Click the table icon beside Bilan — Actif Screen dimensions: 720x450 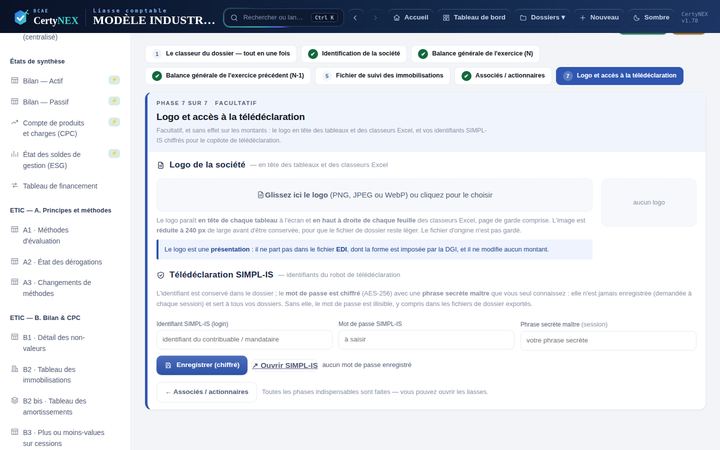15,80
